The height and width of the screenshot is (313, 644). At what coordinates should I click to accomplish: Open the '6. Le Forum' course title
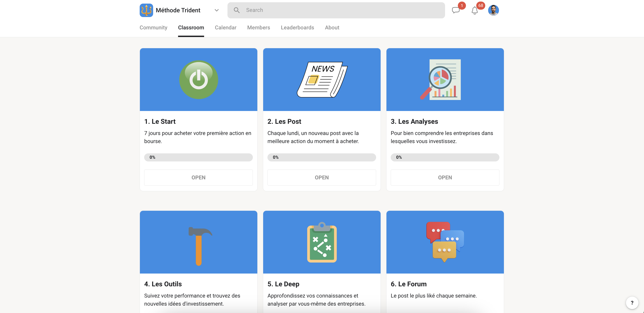(x=408, y=284)
